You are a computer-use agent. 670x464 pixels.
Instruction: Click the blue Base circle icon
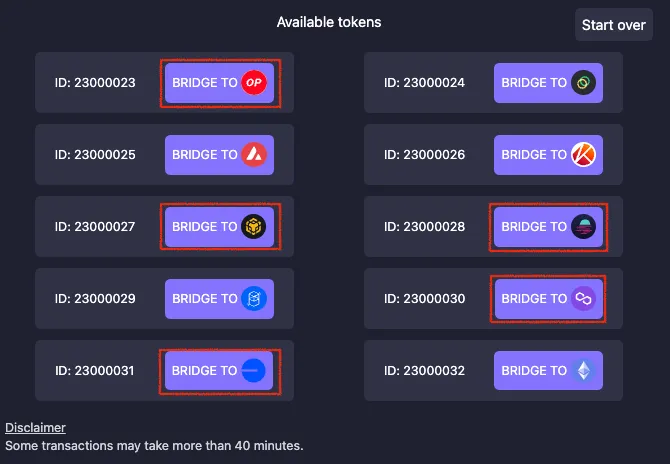coord(253,370)
